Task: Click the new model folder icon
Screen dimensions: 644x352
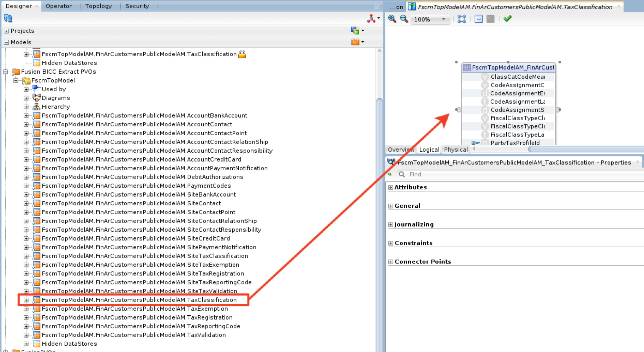Action: click(357, 42)
